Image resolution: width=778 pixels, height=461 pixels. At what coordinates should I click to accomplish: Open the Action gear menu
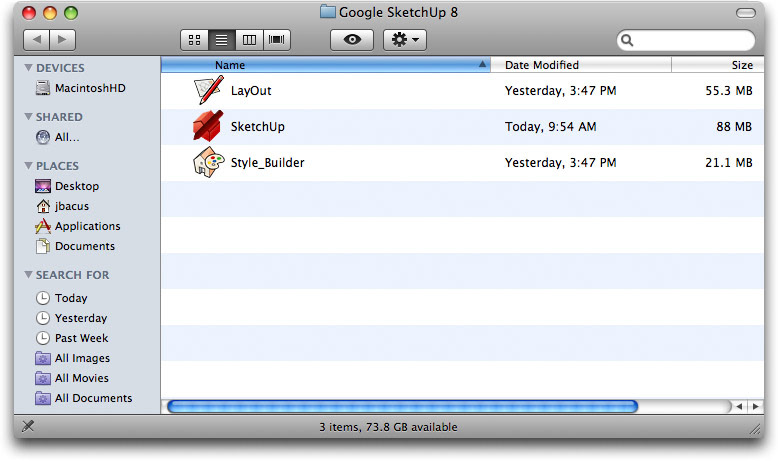click(x=405, y=40)
